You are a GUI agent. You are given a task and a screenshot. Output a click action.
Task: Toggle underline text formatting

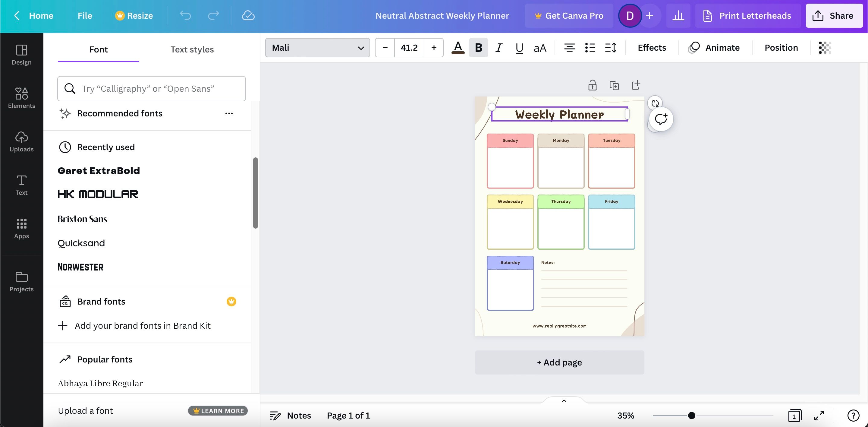[x=519, y=48]
